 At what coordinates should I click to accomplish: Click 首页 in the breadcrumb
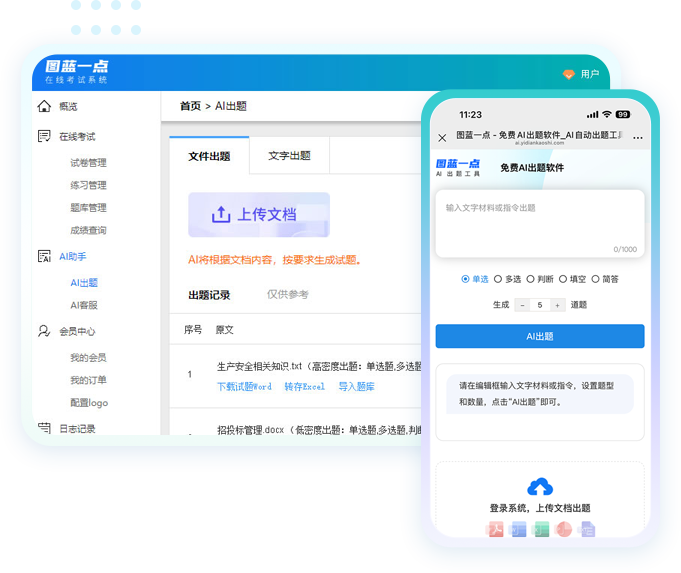point(191,106)
